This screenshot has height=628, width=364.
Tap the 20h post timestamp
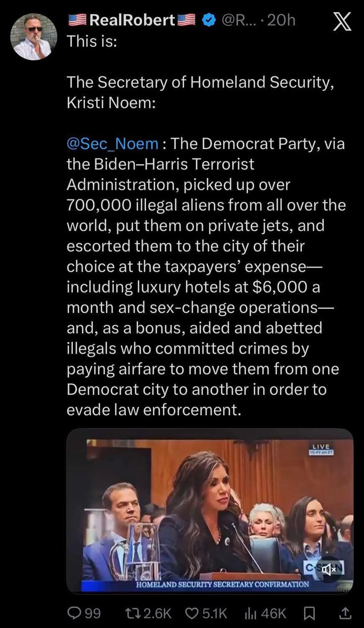click(281, 20)
